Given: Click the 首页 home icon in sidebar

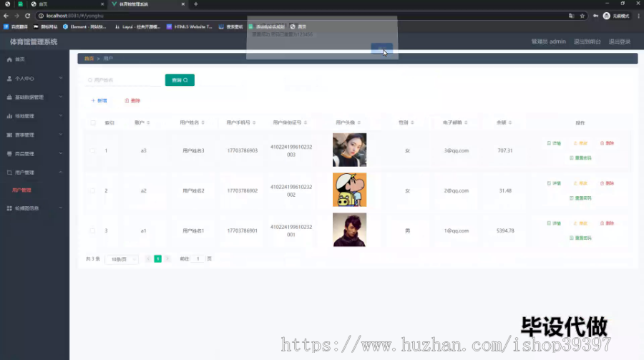Looking at the screenshot, I should click(9, 59).
